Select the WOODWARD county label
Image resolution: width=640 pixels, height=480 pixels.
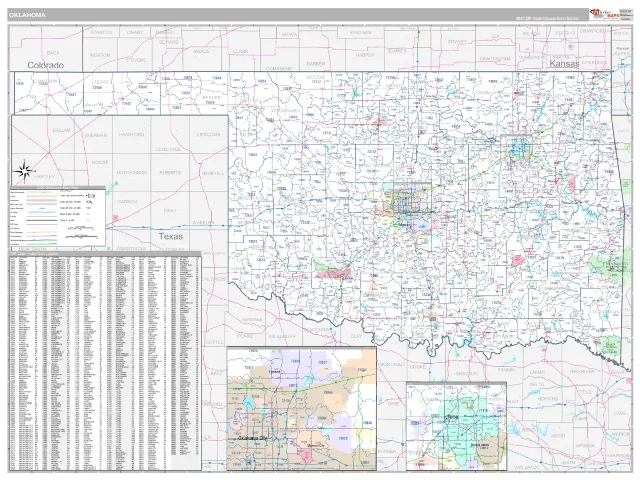[x=286, y=111]
